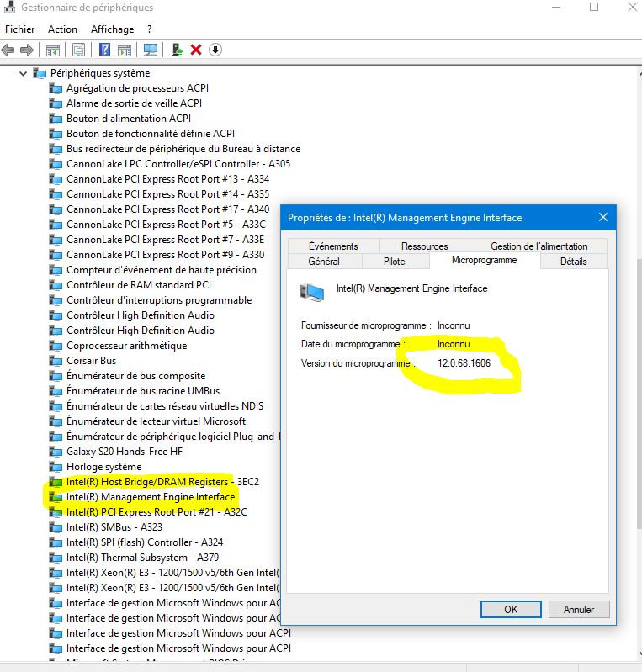
Task: Select Bouton d'alimentation ACPI
Action: coord(129,119)
